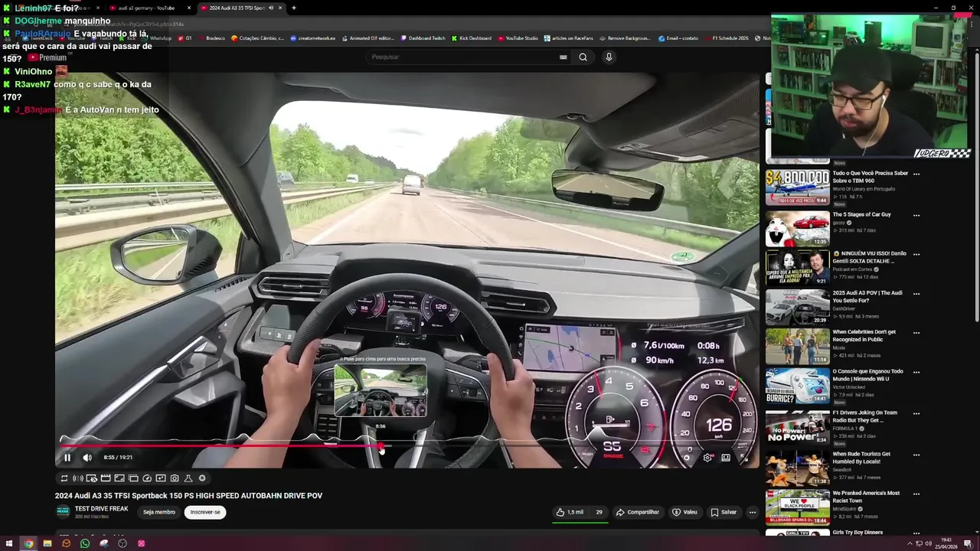The height and width of the screenshot is (551, 980).
Task: Click the Chrome icon in the taskbar
Action: pyautogui.click(x=28, y=543)
